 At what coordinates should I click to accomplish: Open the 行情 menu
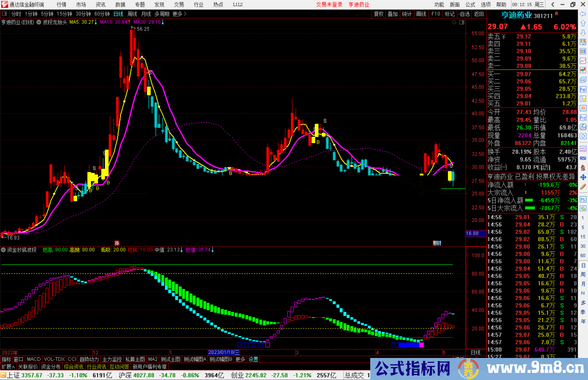(62, 5)
